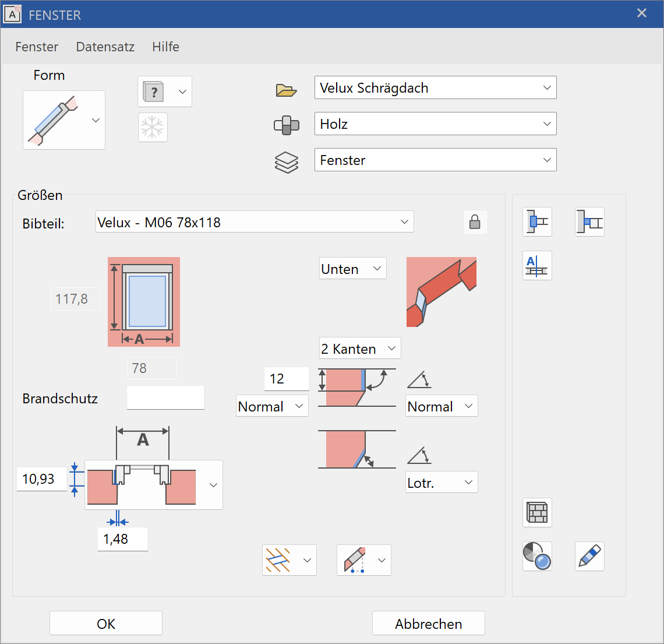Open the Unten position dropdown
This screenshot has height=644, width=664.
tap(353, 268)
